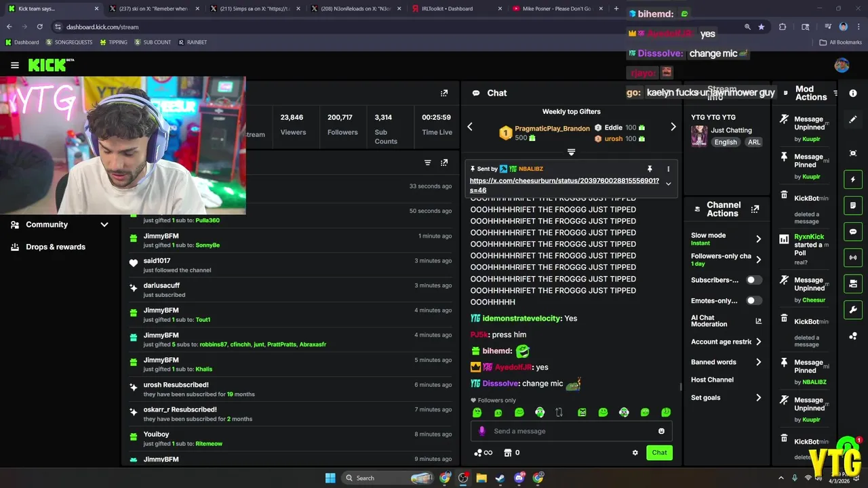Pop out the activity feed panel
Viewport: 868px width, 488px height.
pos(444,163)
